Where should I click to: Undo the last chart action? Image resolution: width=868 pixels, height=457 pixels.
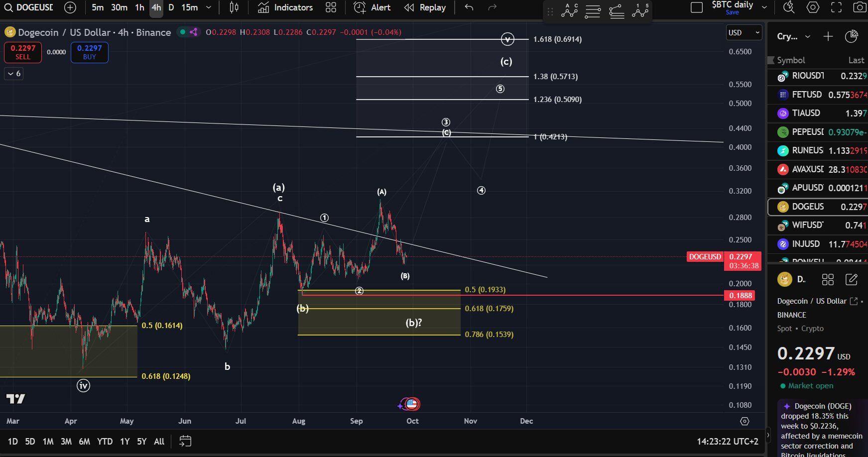click(468, 7)
